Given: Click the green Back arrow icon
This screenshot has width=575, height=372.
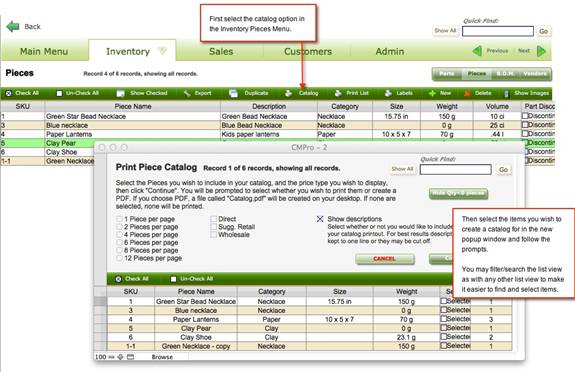Looking at the screenshot, I should click(13, 26).
